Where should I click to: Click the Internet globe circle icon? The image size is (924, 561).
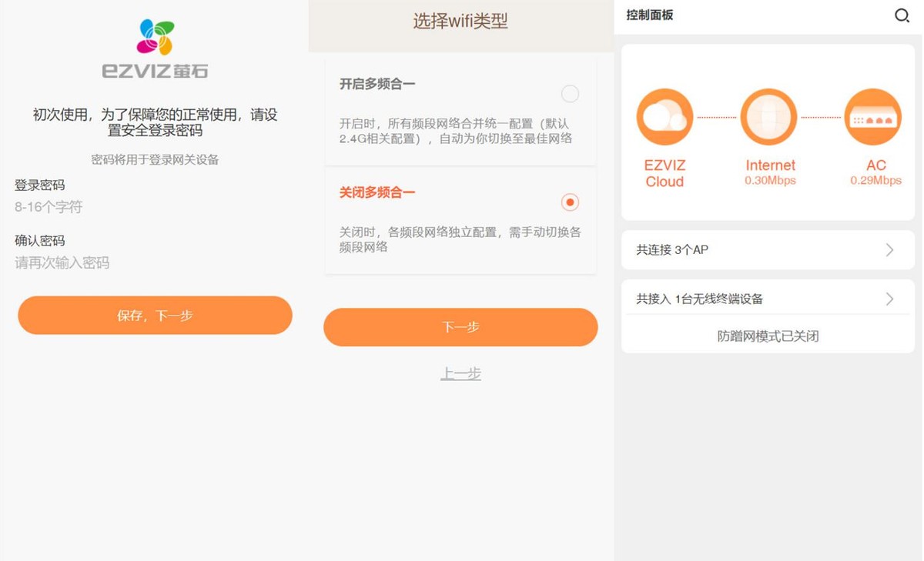pos(768,117)
